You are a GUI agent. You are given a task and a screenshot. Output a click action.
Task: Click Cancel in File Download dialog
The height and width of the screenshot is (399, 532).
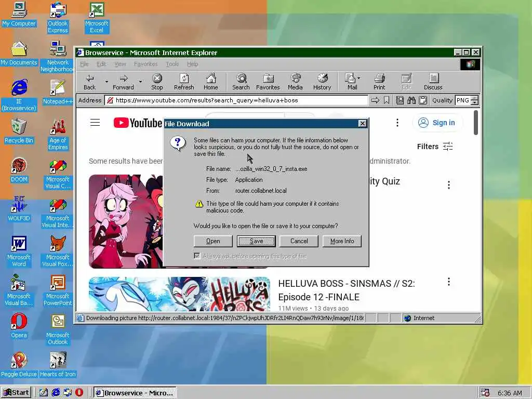(299, 241)
